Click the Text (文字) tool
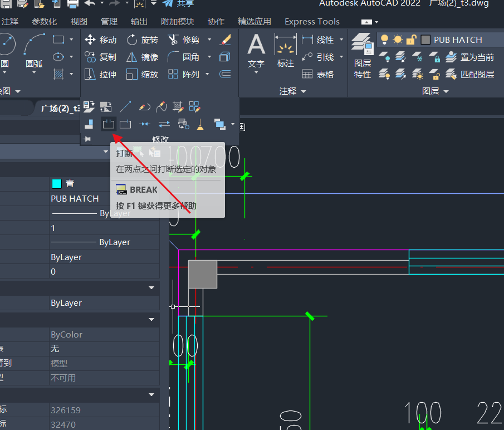This screenshot has height=430, width=504. pos(256,51)
